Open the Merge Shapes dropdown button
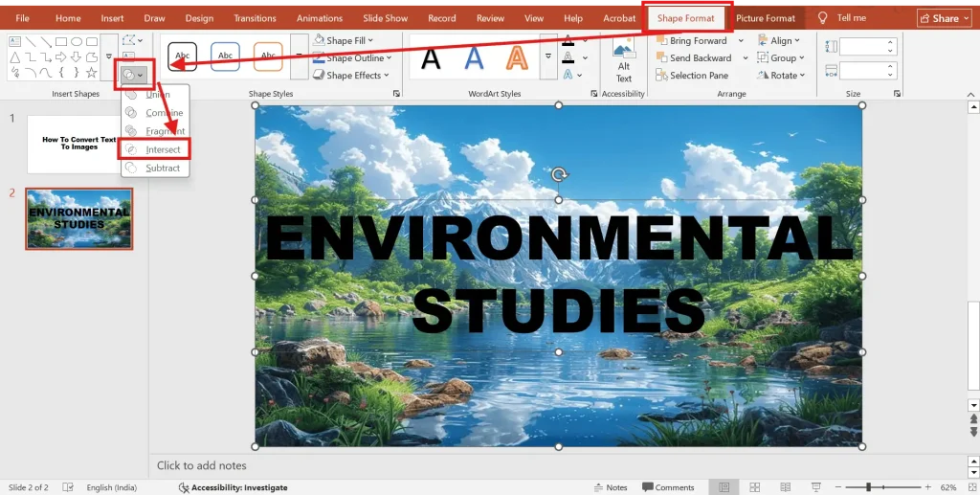This screenshot has width=980, height=495. coord(133,74)
